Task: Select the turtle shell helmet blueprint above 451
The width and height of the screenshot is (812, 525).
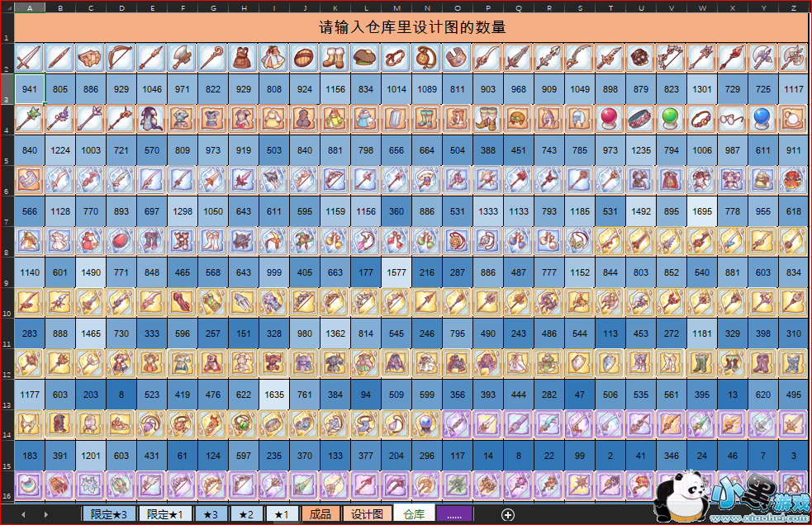Action: (x=519, y=119)
